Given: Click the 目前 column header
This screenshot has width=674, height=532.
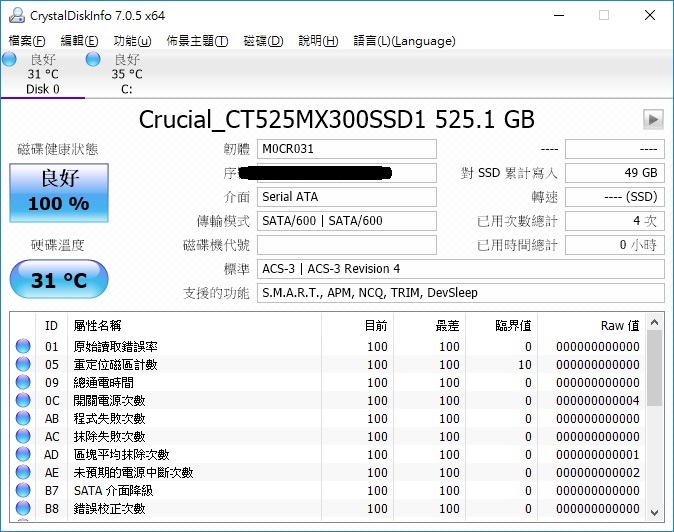Looking at the screenshot, I should [357, 326].
